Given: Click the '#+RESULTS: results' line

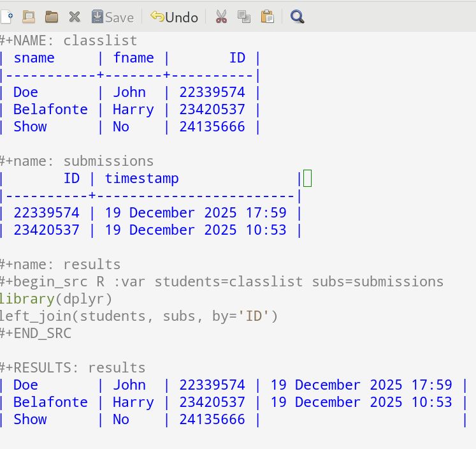Looking at the screenshot, I should (x=73, y=368).
